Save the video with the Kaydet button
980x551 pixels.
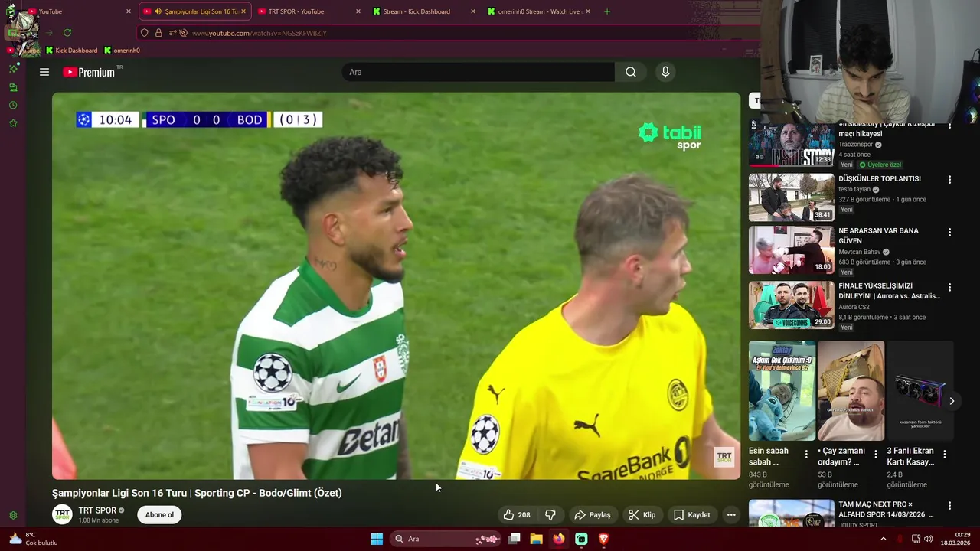(691, 515)
